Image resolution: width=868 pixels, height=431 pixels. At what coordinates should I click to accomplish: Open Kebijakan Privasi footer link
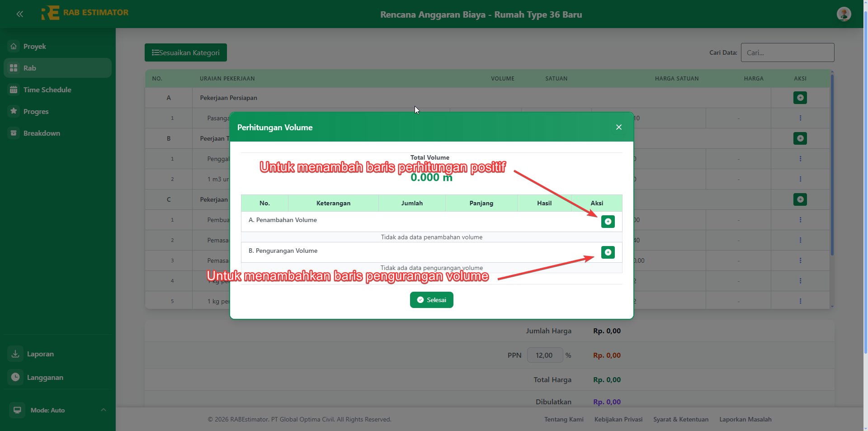pyautogui.click(x=618, y=420)
